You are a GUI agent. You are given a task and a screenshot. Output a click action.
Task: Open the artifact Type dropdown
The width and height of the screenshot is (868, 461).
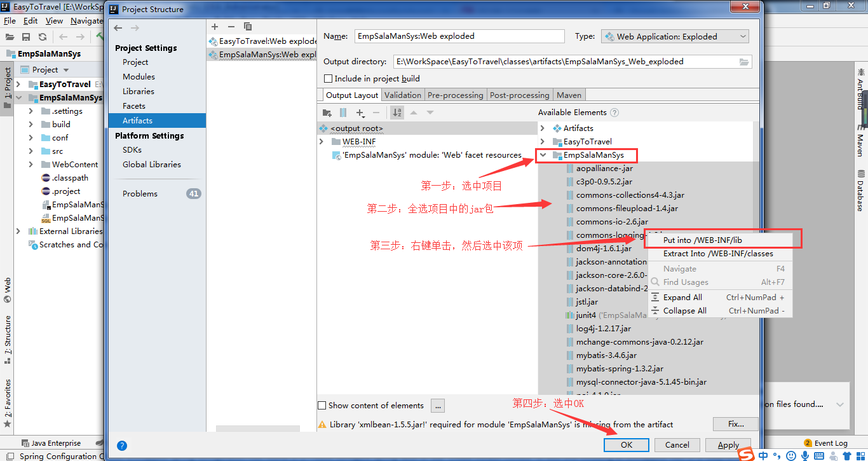pos(675,37)
